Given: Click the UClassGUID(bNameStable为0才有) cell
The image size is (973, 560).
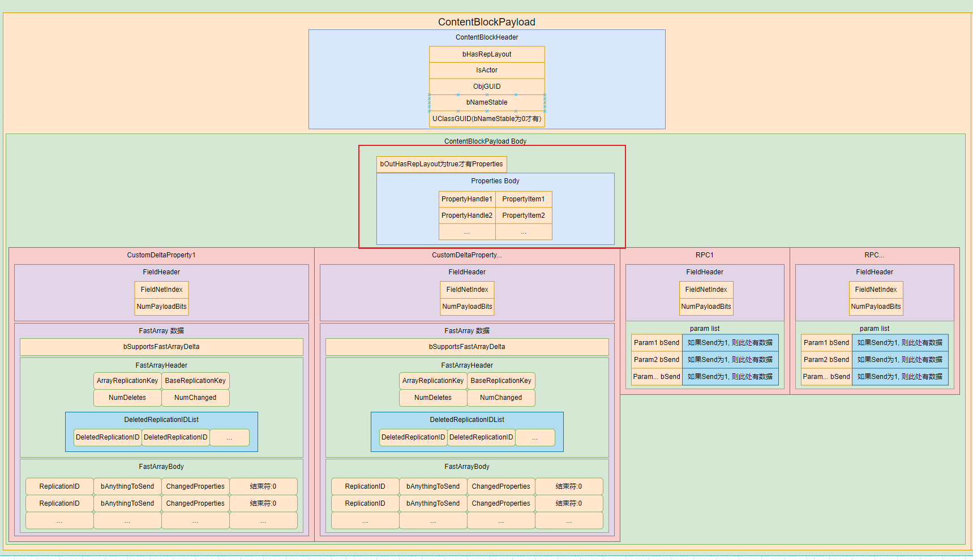Looking at the screenshot, I should pyautogui.click(x=487, y=119).
